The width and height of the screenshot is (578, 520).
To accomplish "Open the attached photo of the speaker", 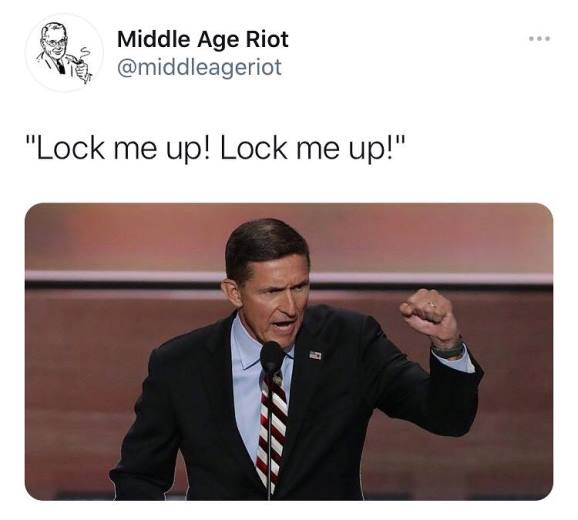I will click(x=289, y=352).
